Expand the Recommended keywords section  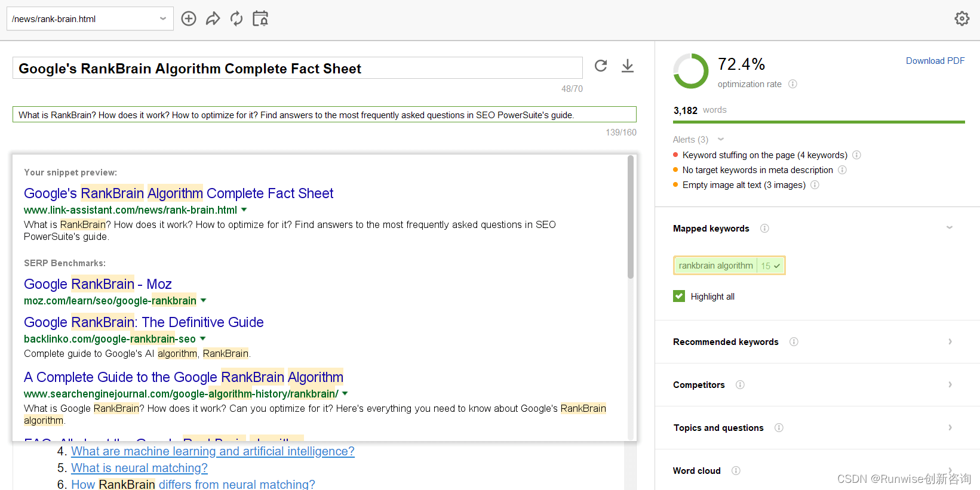[950, 341]
